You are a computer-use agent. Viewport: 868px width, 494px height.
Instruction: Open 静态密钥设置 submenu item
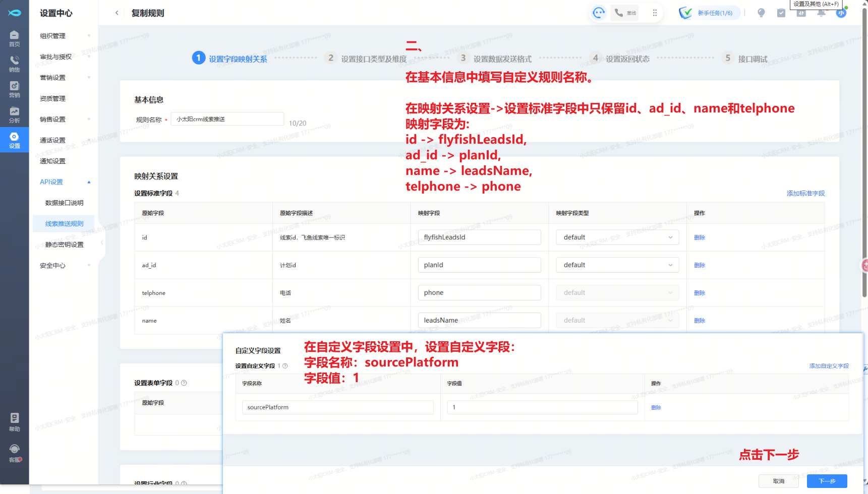[x=65, y=245]
